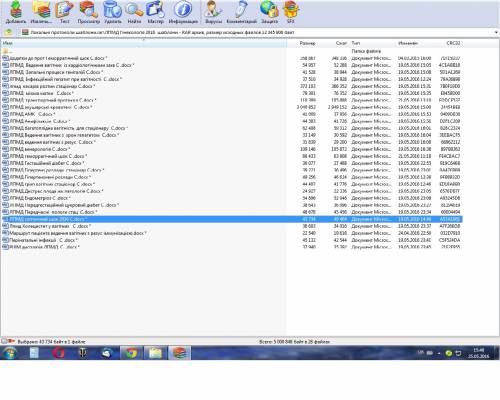Image resolution: width=500 pixels, height=400 pixels.
Task: Launch the Мастер (Wizard) icon
Action: pos(156,12)
